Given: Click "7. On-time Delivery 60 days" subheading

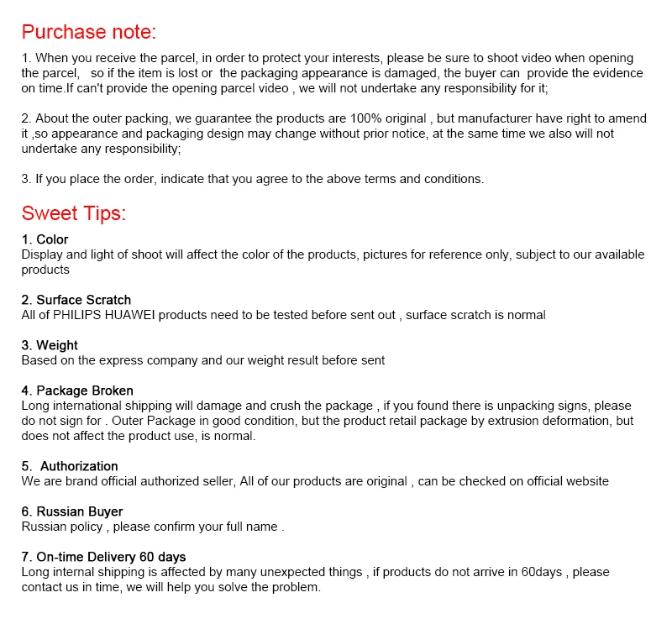Looking at the screenshot, I should [x=103, y=557].
